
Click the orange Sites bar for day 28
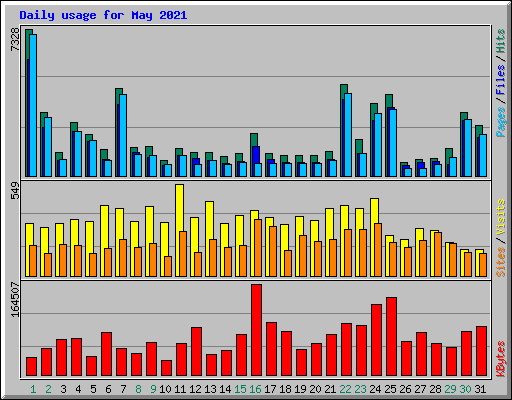pyautogui.click(x=438, y=254)
